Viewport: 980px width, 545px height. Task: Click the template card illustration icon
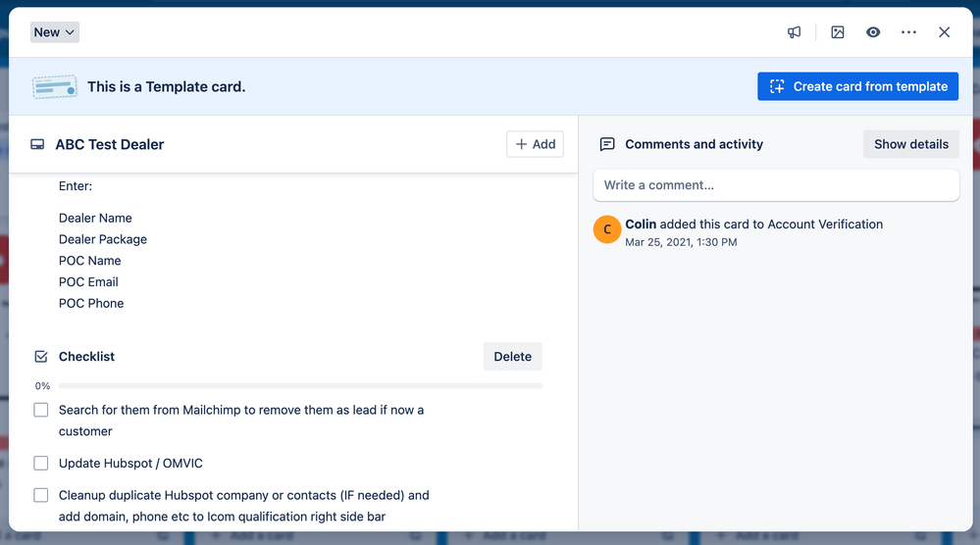(54, 87)
